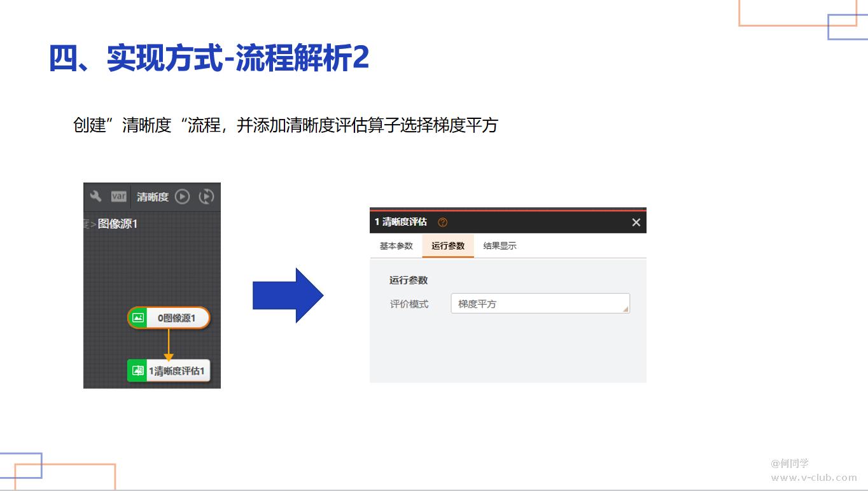Click the wrench settings icon in flow toolbar
Image resolution: width=868 pixels, height=491 pixels.
(96, 197)
